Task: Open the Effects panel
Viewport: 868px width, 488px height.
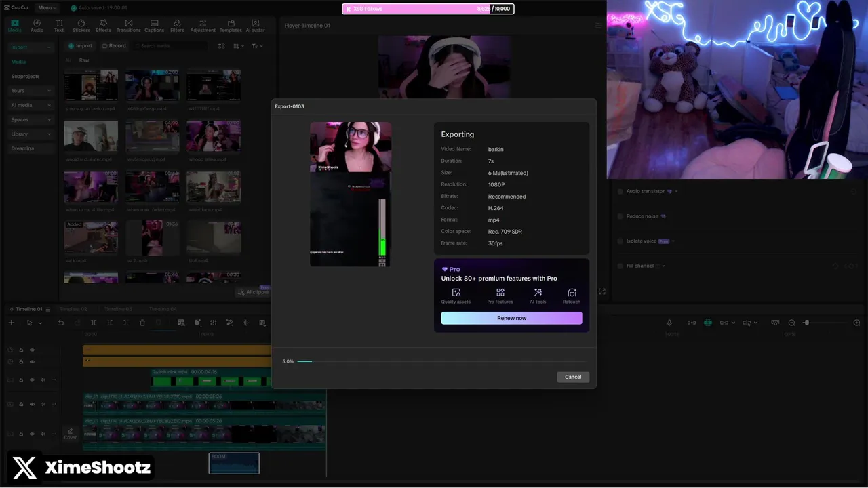Action: (x=103, y=26)
